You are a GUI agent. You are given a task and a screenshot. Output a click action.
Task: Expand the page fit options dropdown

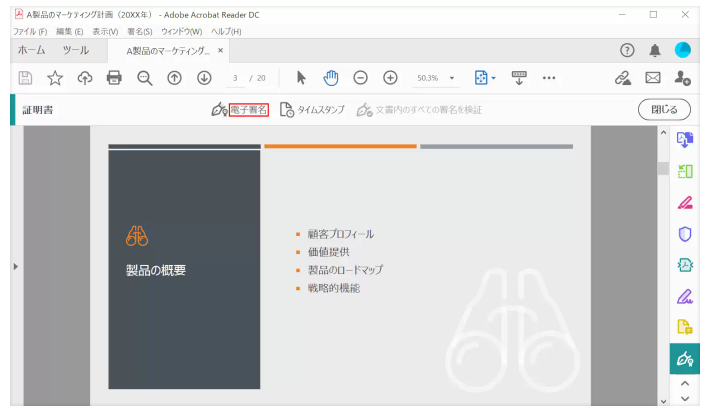(485, 78)
